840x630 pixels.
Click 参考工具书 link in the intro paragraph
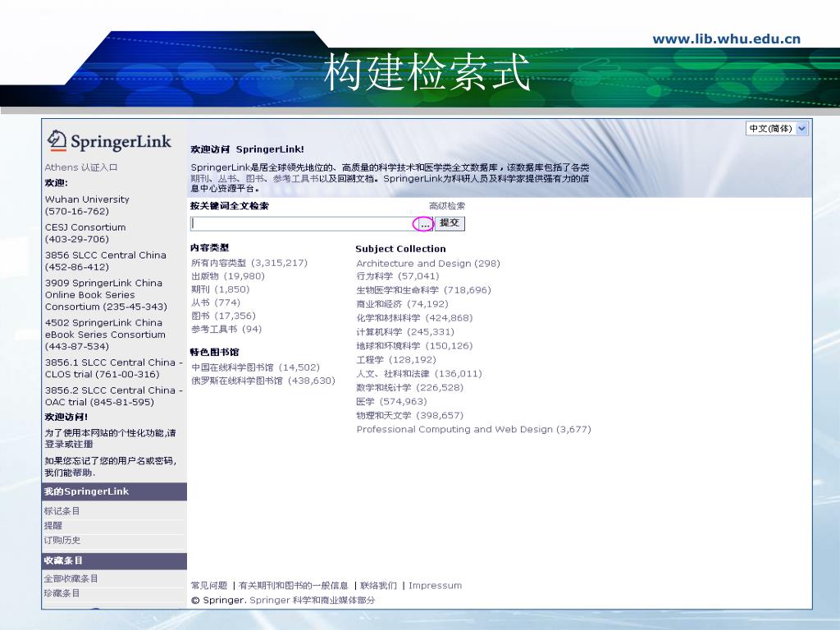(x=295, y=178)
